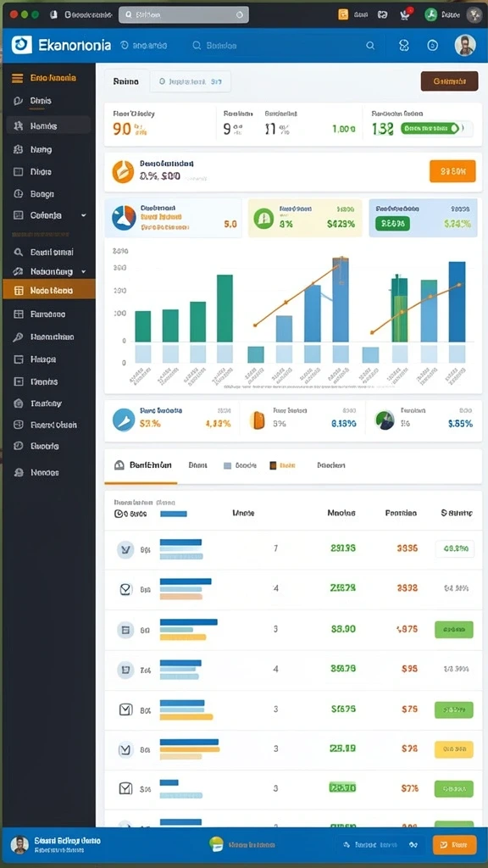The height and width of the screenshot is (868, 488).
Task: Open sidebar search item with magnifier icon
Action: [x=45, y=253]
